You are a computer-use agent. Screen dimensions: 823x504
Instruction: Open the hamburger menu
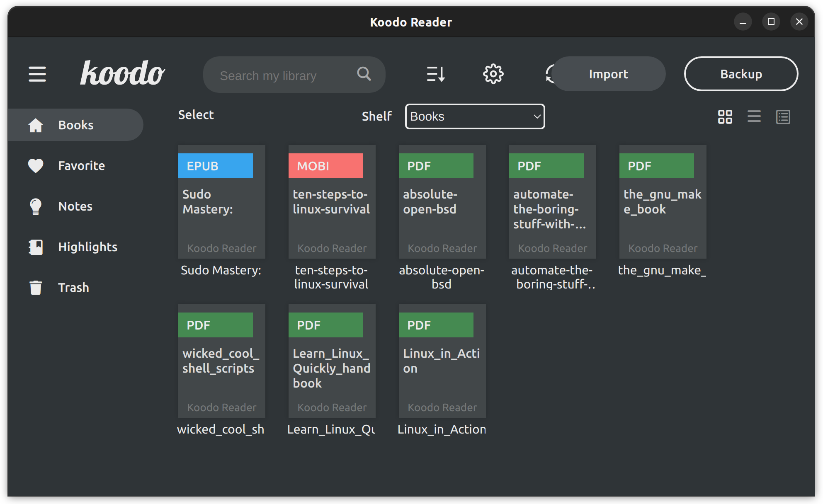(x=37, y=74)
